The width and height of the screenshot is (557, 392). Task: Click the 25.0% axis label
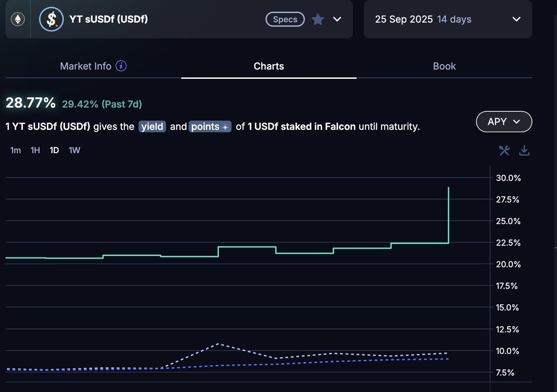point(509,221)
